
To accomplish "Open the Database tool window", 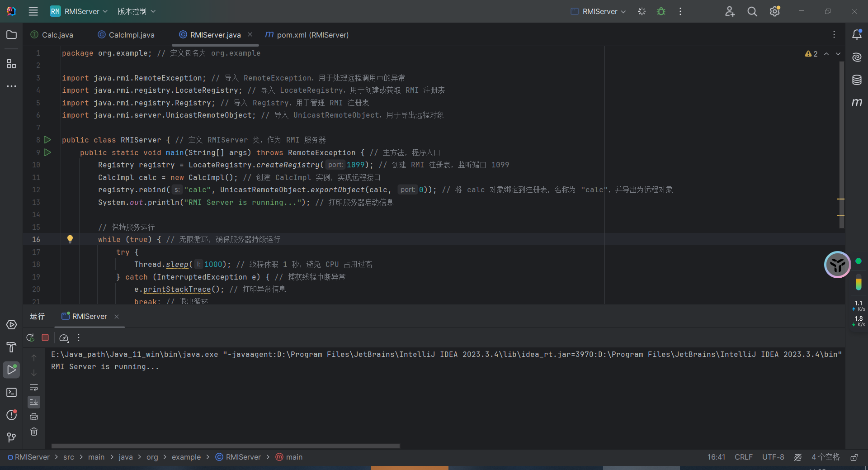I will point(857,80).
